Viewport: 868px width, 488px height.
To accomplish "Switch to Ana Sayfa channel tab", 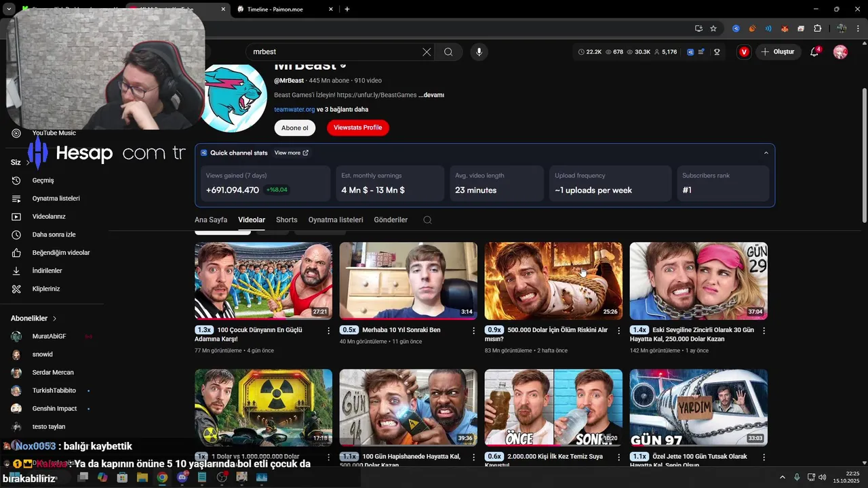I will pyautogui.click(x=211, y=220).
